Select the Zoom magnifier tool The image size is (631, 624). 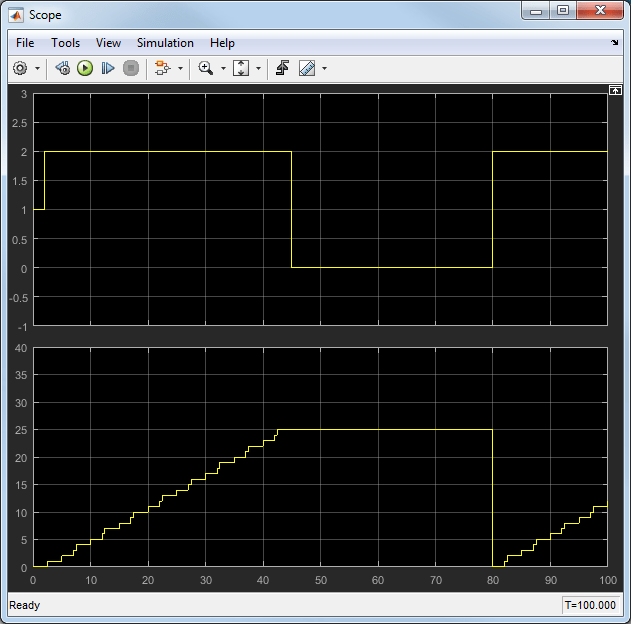[x=206, y=68]
